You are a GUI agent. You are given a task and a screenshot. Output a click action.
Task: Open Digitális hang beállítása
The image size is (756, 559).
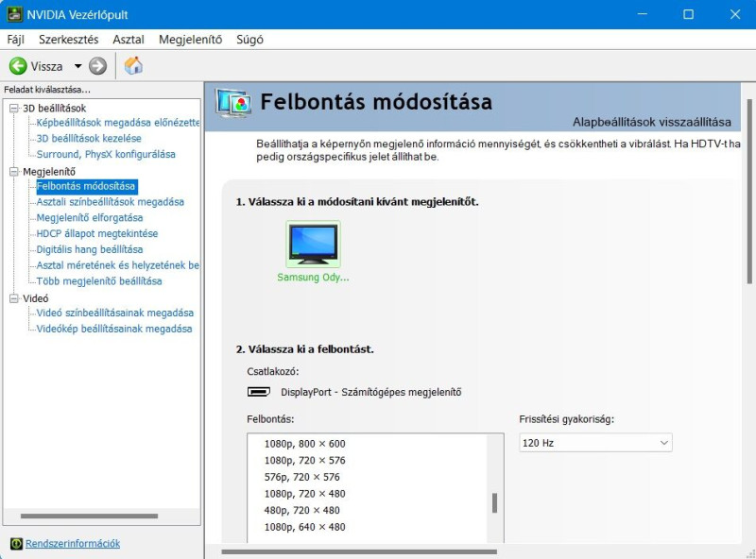pos(90,249)
